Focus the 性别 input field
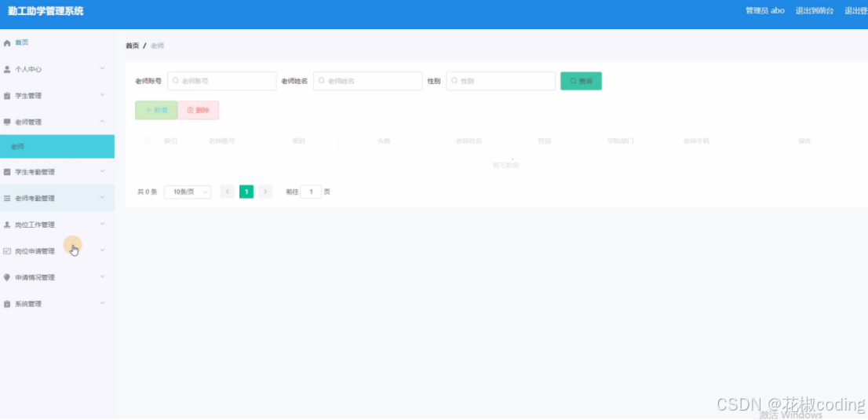The width and height of the screenshot is (868, 420). (x=501, y=81)
